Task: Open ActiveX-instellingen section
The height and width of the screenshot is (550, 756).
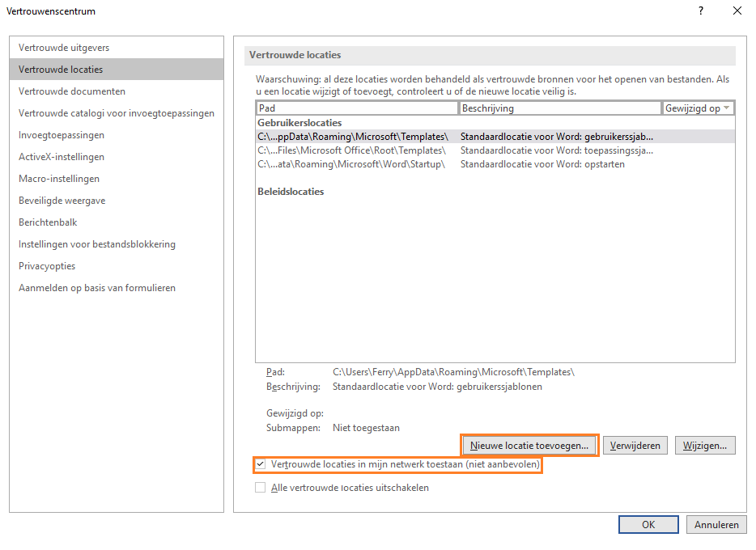Action: click(117, 157)
